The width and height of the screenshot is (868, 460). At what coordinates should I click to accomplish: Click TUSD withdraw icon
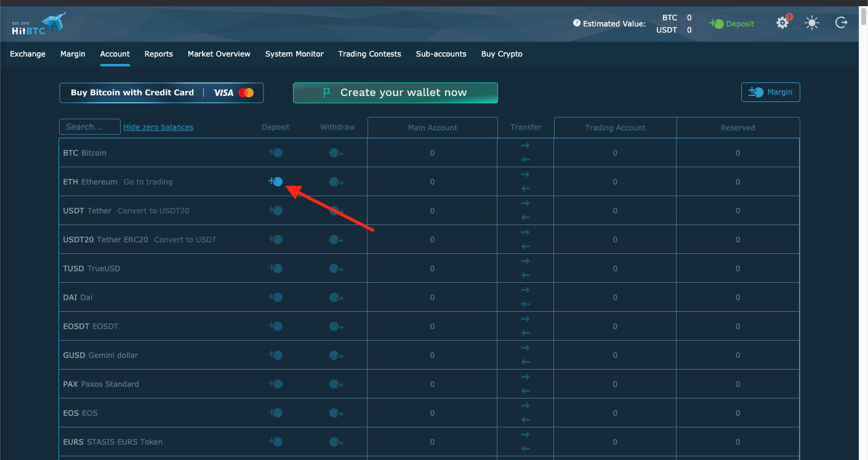[336, 269]
